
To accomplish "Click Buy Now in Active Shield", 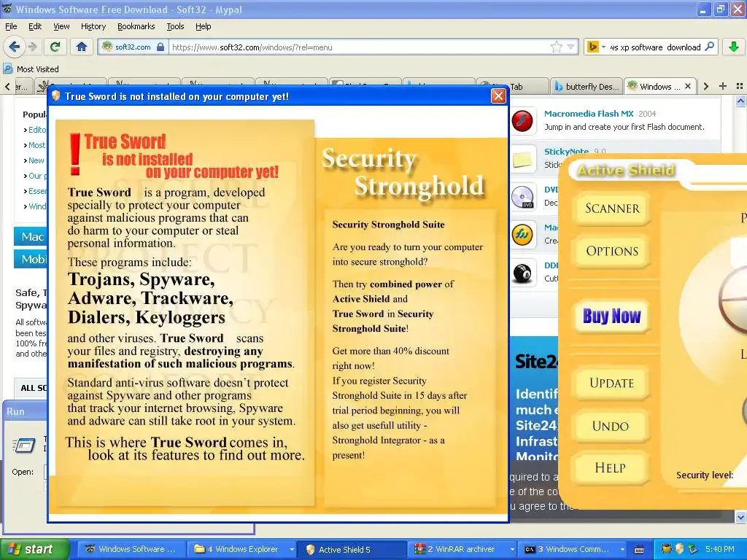I will [x=612, y=316].
